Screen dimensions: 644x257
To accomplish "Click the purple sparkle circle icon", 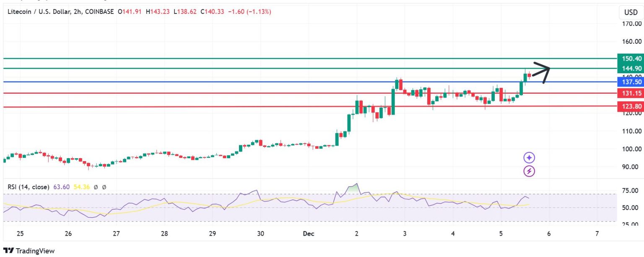I will pyautogui.click(x=530, y=158).
